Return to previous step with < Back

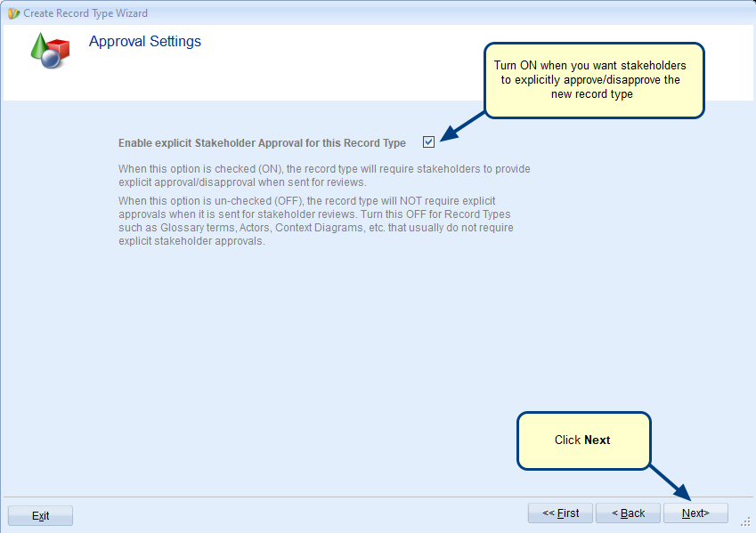tap(628, 513)
